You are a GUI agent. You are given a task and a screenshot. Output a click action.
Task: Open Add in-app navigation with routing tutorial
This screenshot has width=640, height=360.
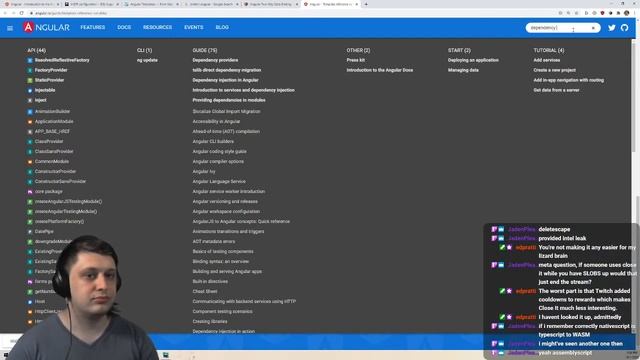coord(569,80)
